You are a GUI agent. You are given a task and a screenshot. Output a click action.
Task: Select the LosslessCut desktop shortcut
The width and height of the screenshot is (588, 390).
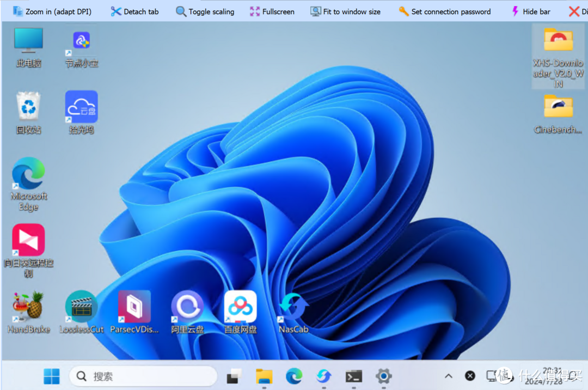pos(81,312)
